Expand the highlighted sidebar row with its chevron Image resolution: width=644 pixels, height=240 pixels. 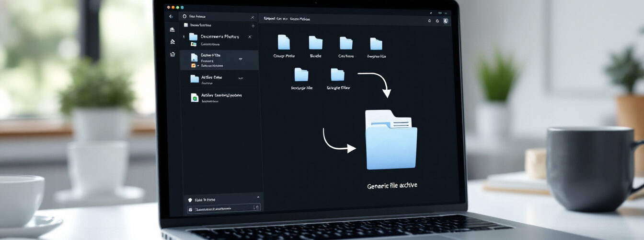240,59
